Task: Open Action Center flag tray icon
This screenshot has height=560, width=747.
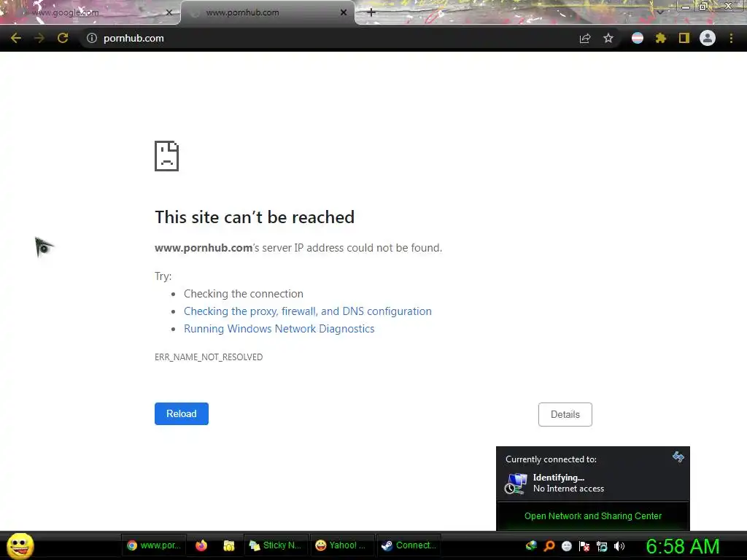Action: click(584, 545)
